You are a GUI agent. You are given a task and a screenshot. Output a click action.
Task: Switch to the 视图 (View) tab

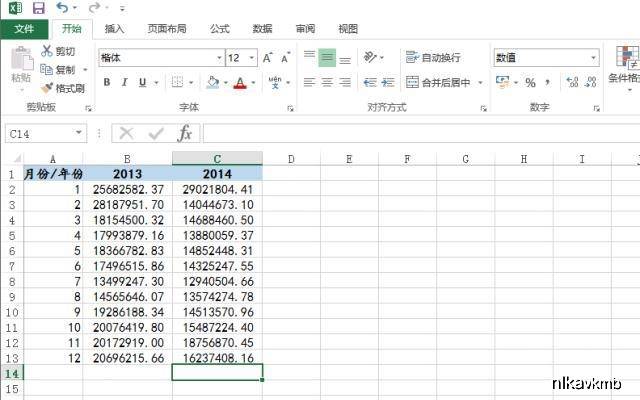pyautogui.click(x=348, y=29)
